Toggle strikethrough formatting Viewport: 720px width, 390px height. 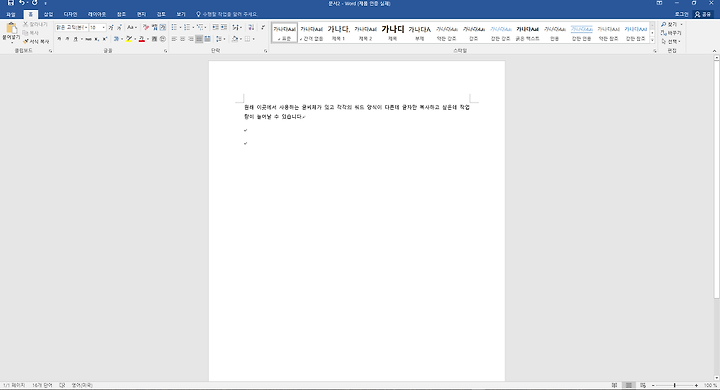[x=89, y=39]
